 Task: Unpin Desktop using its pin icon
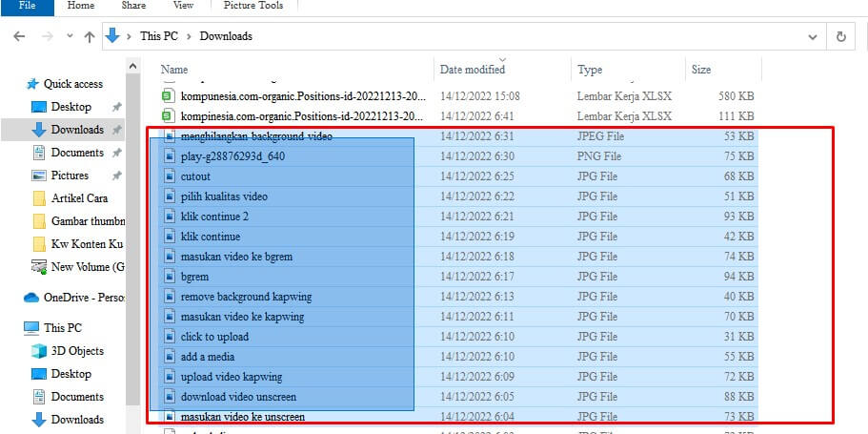116,107
